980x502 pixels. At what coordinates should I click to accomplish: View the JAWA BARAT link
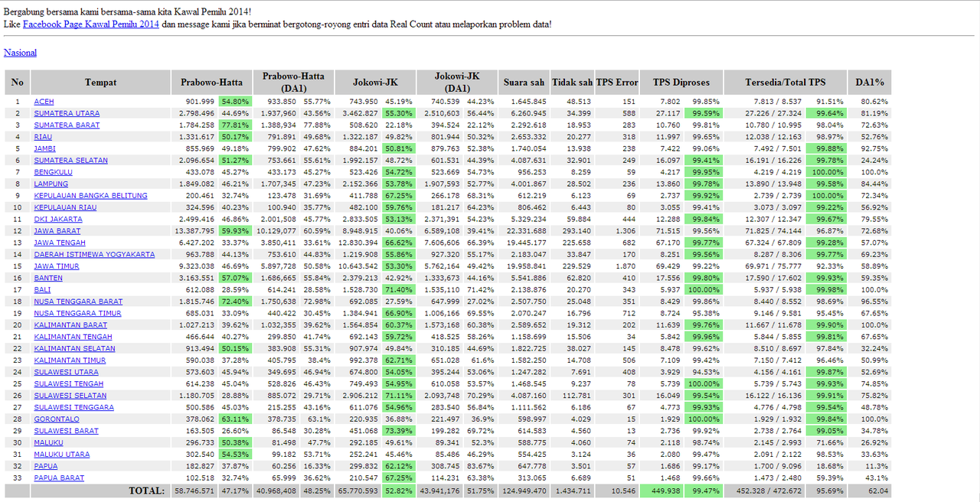pos(57,231)
